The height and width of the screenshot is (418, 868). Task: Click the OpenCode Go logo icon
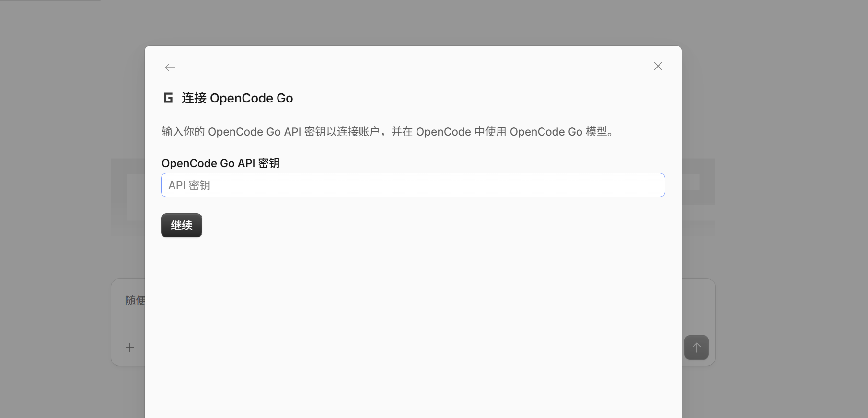(168, 98)
